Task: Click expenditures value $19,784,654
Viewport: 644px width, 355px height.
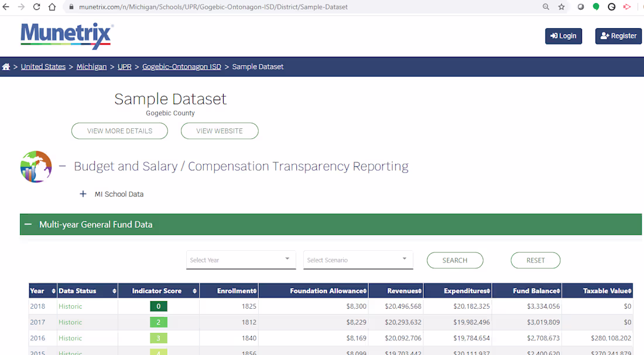Action: click(x=471, y=338)
